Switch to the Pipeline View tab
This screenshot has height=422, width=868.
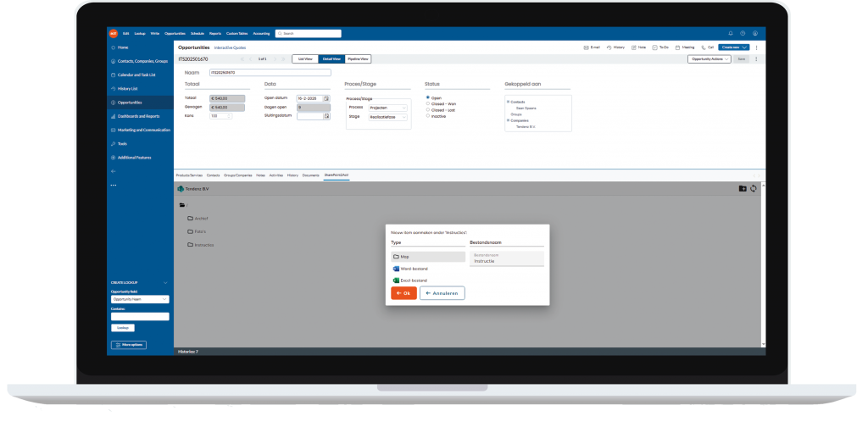pyautogui.click(x=358, y=59)
